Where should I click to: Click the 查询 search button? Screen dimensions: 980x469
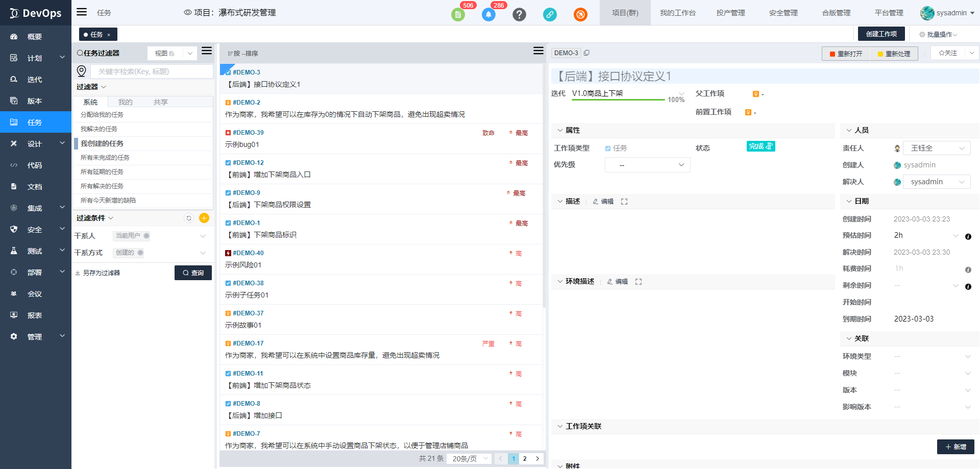coord(193,273)
